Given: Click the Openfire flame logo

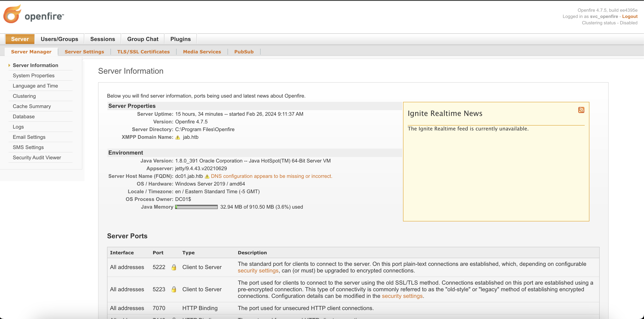Looking at the screenshot, I should coord(12,14).
